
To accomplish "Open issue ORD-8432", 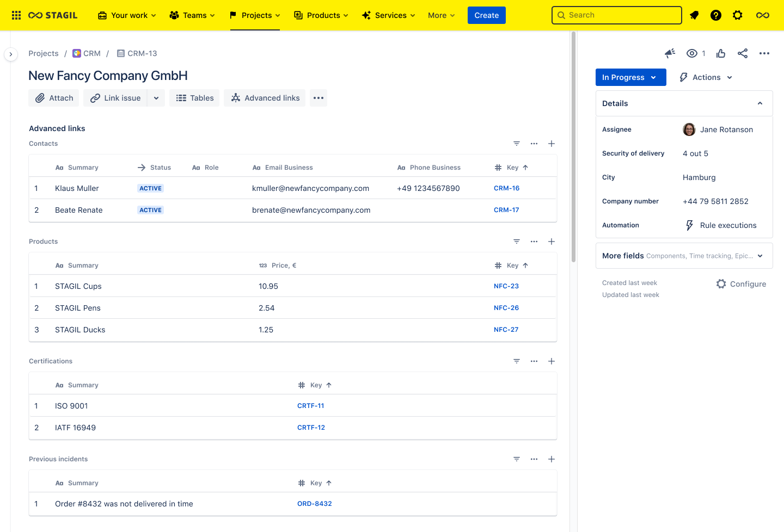I will click(315, 504).
